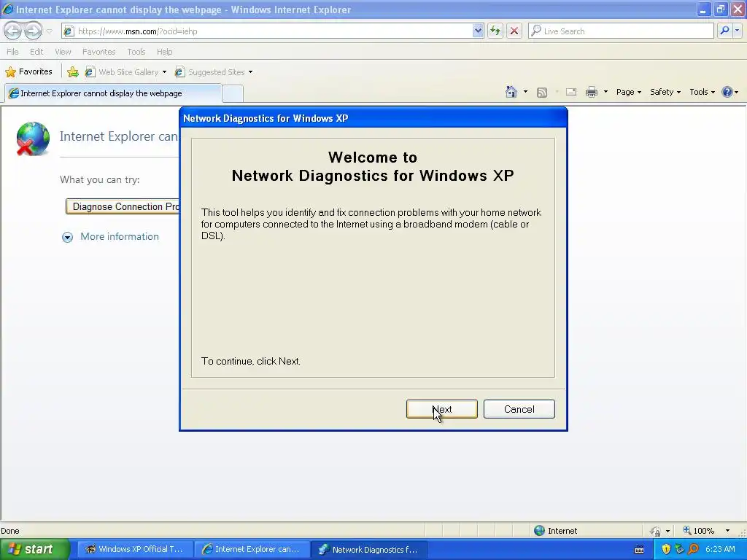Open the recent pages dropdown beside Forward

pyautogui.click(x=49, y=31)
